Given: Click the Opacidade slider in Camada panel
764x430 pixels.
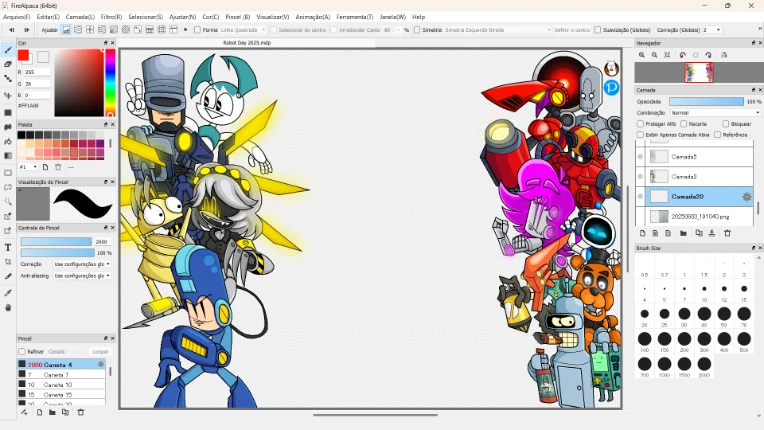Looking at the screenshot, I should point(707,101).
